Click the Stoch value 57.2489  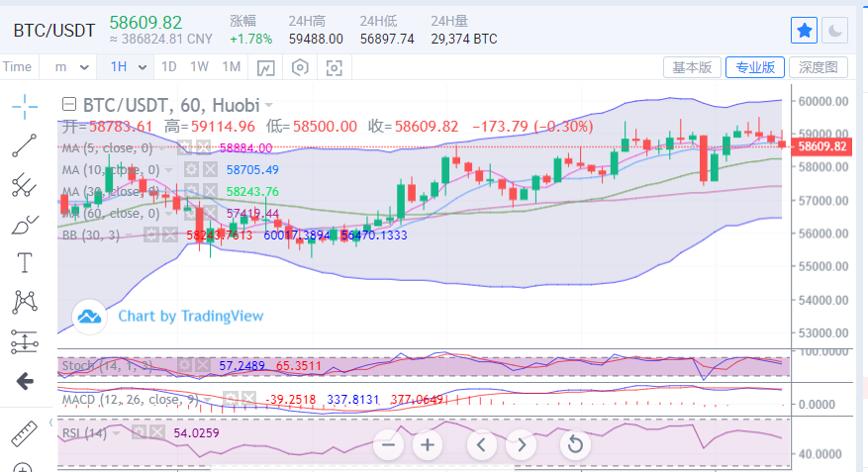pos(241,366)
